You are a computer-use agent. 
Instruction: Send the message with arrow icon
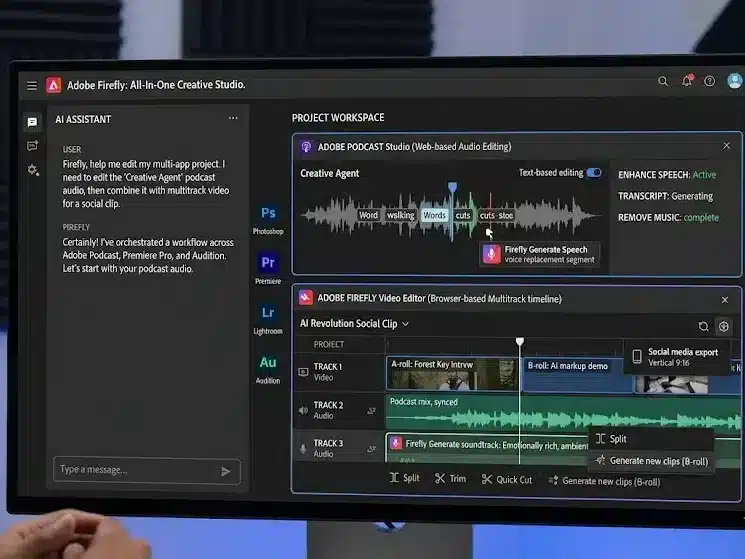pos(226,471)
